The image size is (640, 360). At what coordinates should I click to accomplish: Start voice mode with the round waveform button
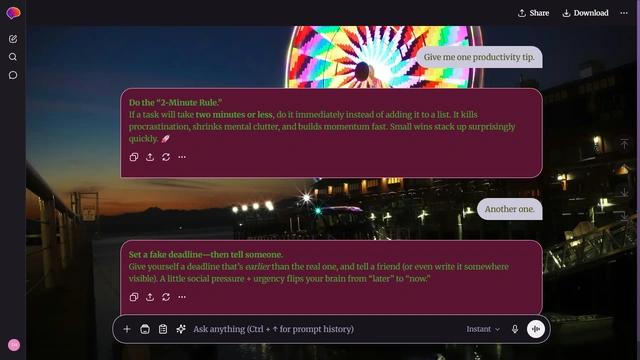click(x=536, y=329)
